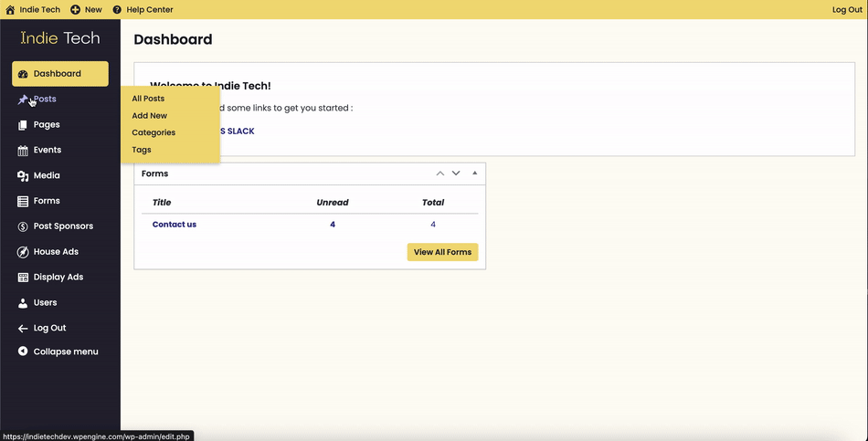Screen dimensions: 868x441
Task: Click the Events calendar icon
Action: click(x=23, y=151)
